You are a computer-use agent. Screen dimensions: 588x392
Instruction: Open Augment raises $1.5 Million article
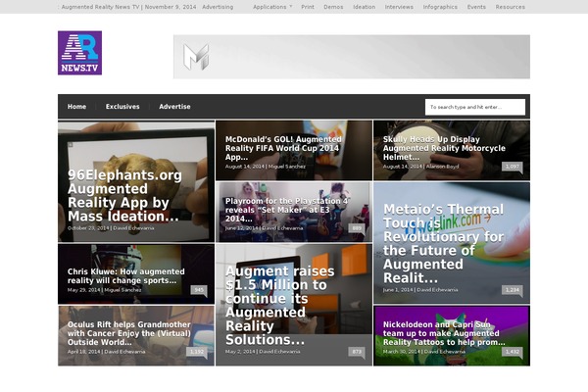(279, 306)
